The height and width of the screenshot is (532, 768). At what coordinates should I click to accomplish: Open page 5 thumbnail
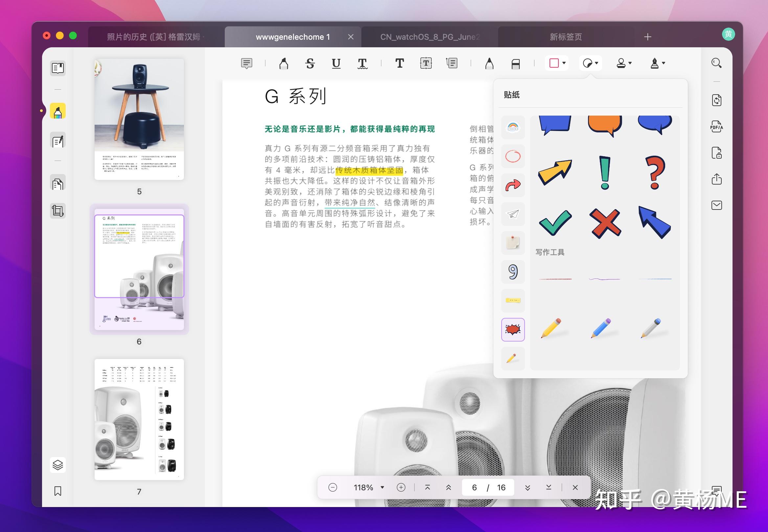tap(139, 119)
